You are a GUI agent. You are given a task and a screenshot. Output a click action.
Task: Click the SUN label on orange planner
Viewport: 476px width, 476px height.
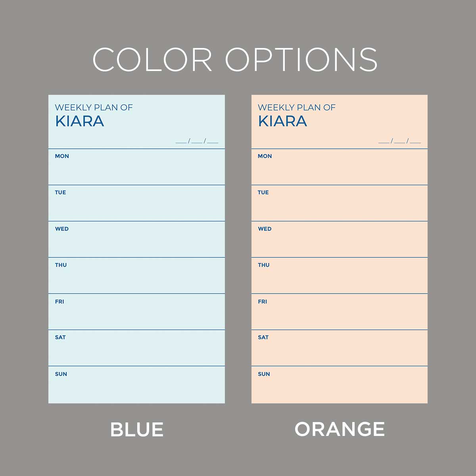click(x=264, y=374)
